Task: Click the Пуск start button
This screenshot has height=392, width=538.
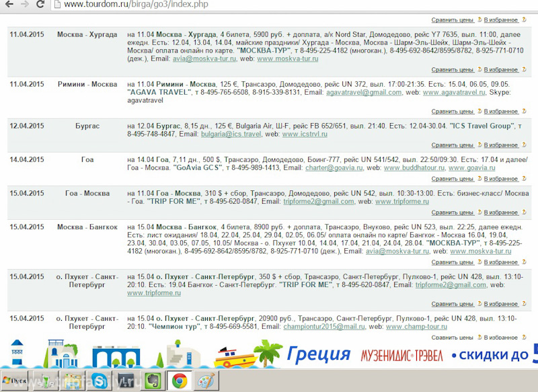Action: point(17,381)
